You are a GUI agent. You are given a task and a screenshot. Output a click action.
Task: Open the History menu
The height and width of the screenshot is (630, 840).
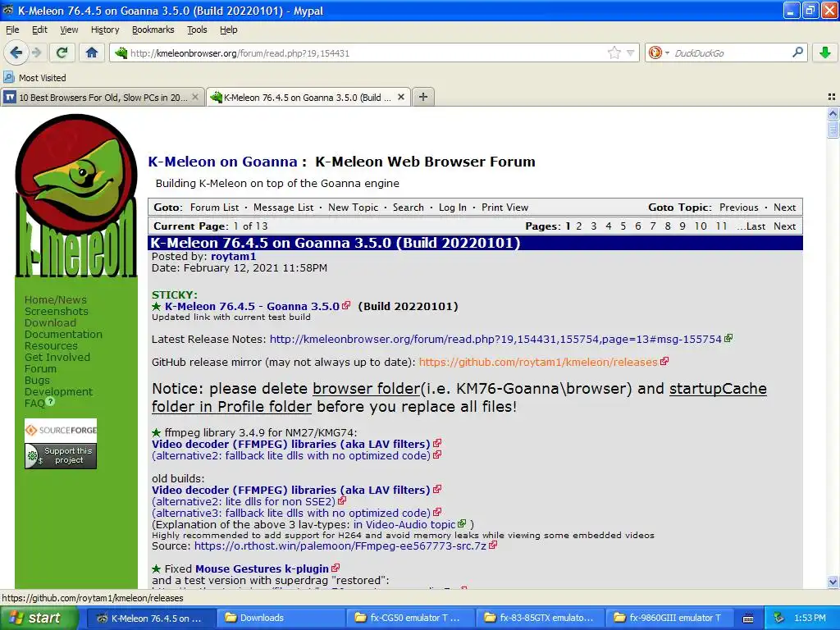(105, 30)
